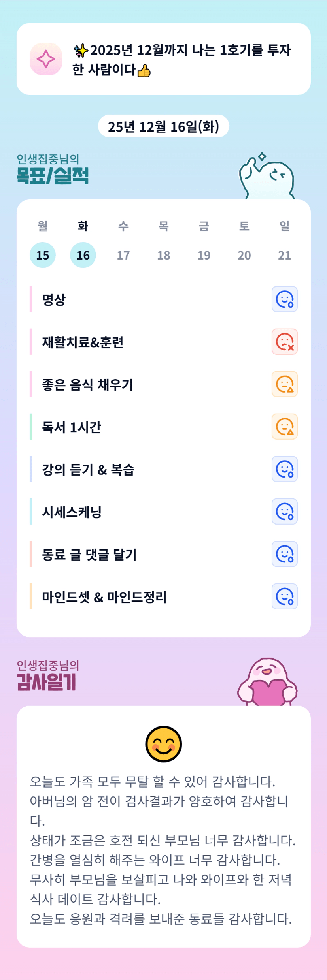Open the 마인드셋 & 마인드정리 goal label
The image size is (327, 980).
point(104,597)
